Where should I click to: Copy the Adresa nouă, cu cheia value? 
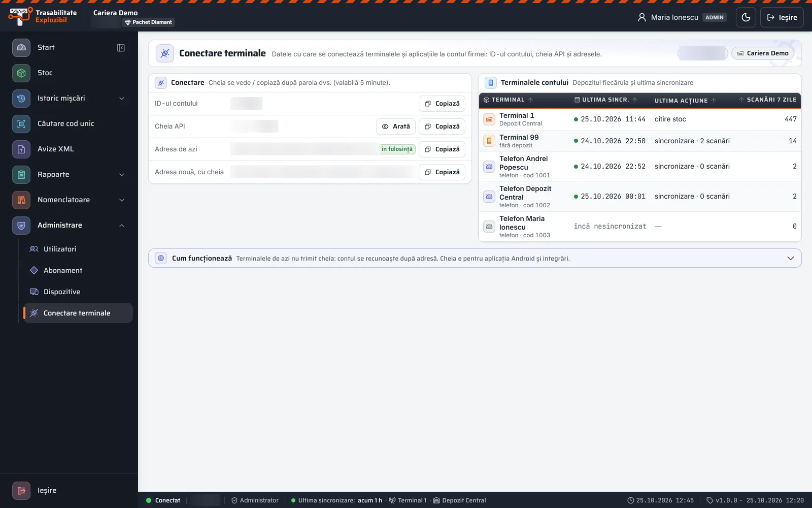pos(442,172)
